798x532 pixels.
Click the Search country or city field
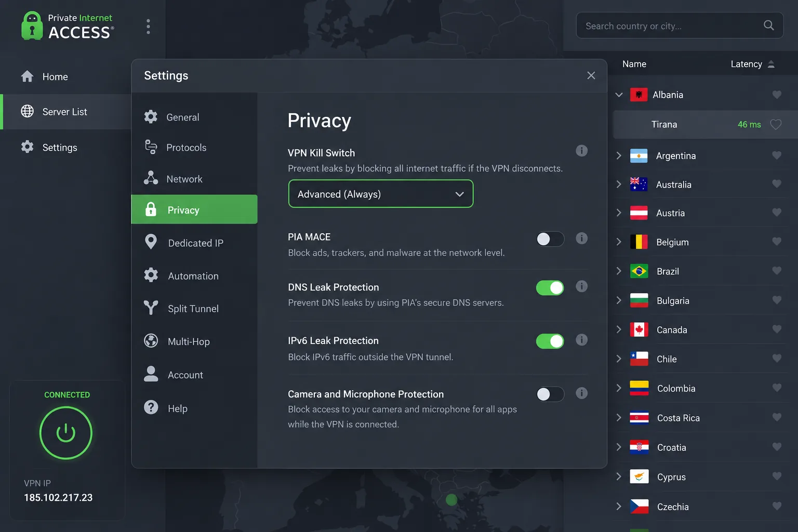tap(680, 25)
